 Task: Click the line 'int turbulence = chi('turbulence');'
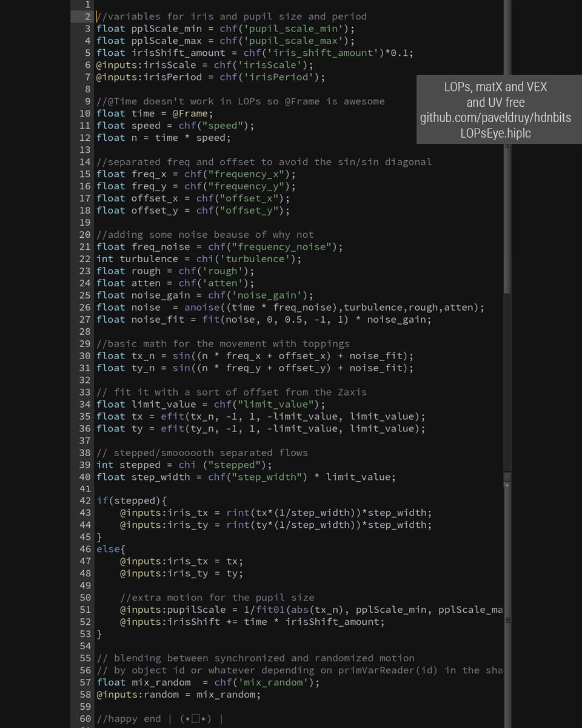click(199, 259)
